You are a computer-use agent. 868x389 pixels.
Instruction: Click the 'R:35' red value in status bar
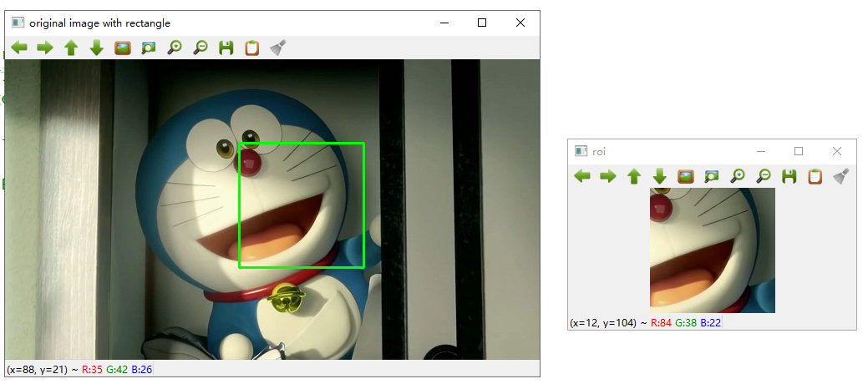92,369
